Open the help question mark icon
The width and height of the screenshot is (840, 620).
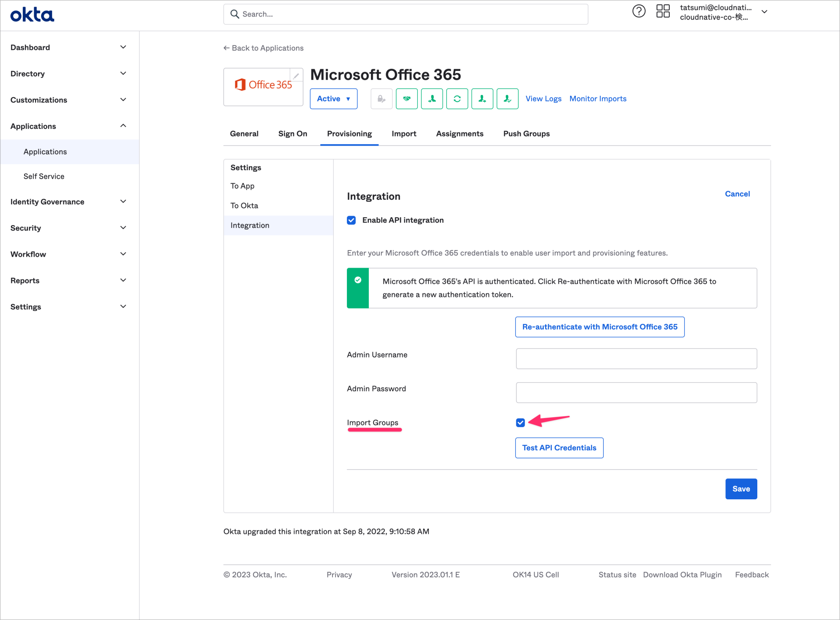pyautogui.click(x=639, y=11)
